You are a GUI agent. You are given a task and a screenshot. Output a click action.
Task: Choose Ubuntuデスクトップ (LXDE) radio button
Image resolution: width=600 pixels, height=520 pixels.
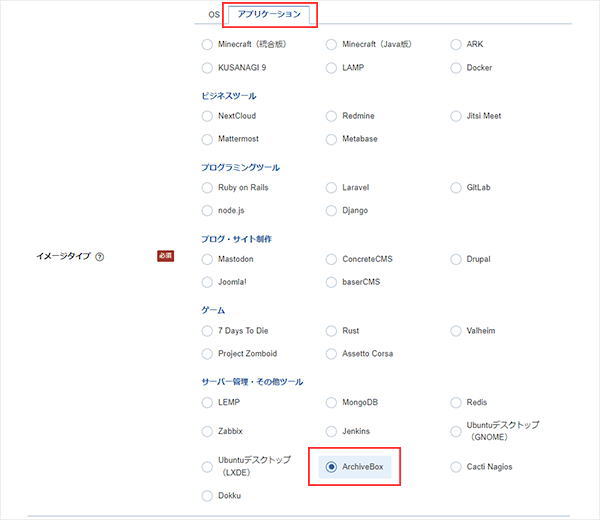207,467
